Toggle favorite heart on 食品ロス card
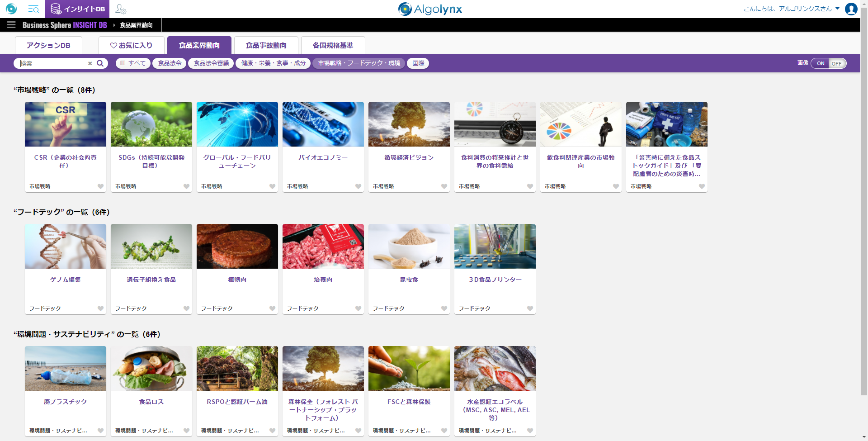Viewport: 868px width, 441px height. pyautogui.click(x=186, y=431)
